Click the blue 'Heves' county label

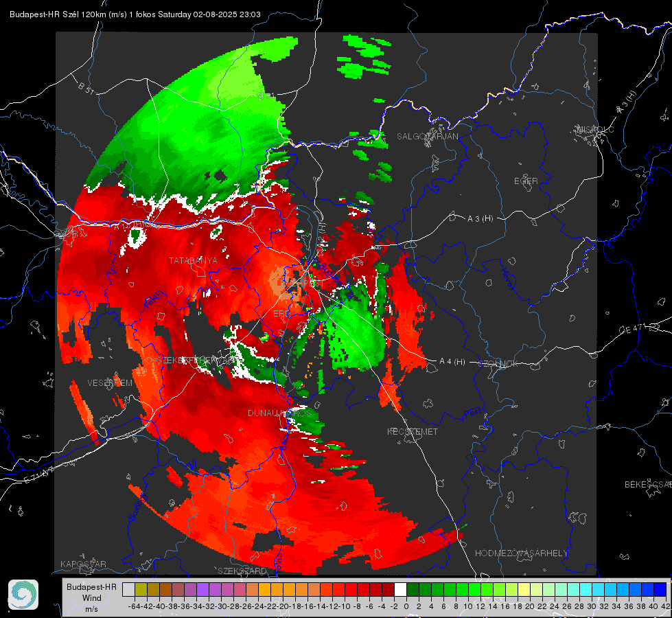(507, 279)
